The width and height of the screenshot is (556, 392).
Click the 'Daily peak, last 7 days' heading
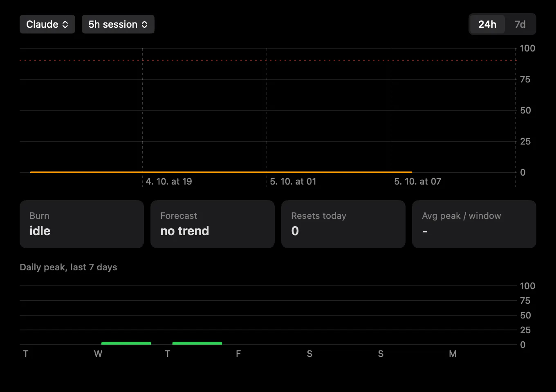coord(68,267)
